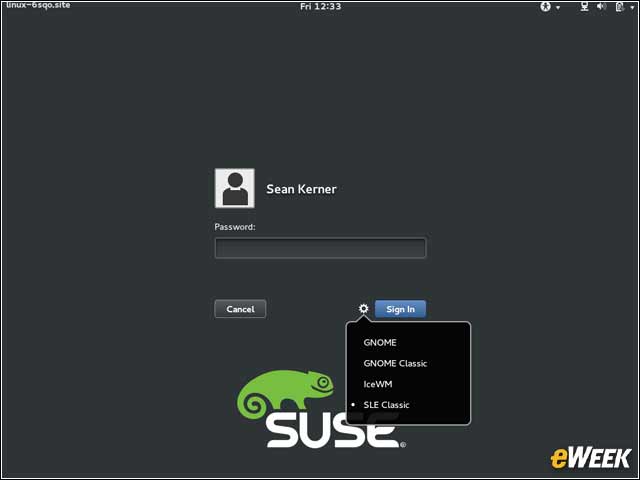Open the volume speaker icon
Screen dimensions: 640x480
[x=601, y=7]
